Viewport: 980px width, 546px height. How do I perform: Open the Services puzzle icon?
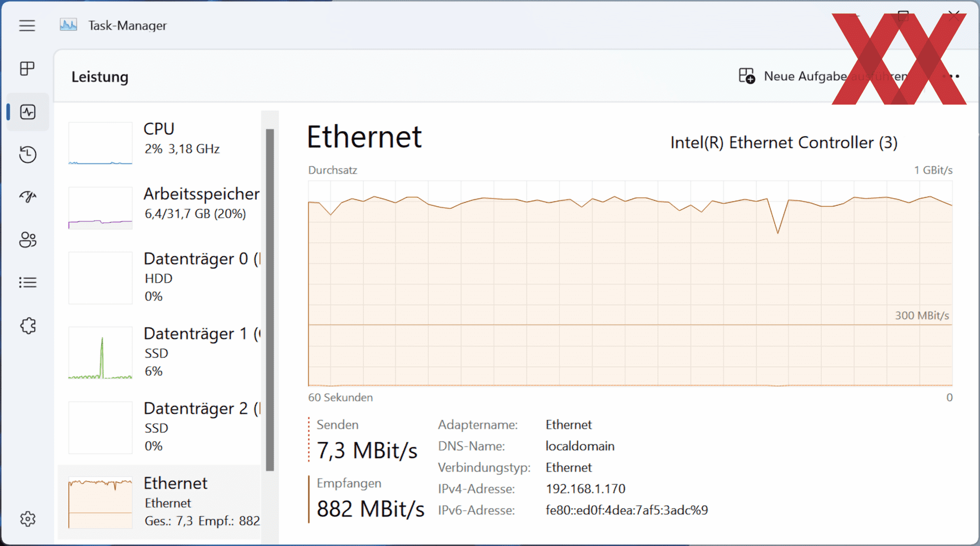coord(28,325)
